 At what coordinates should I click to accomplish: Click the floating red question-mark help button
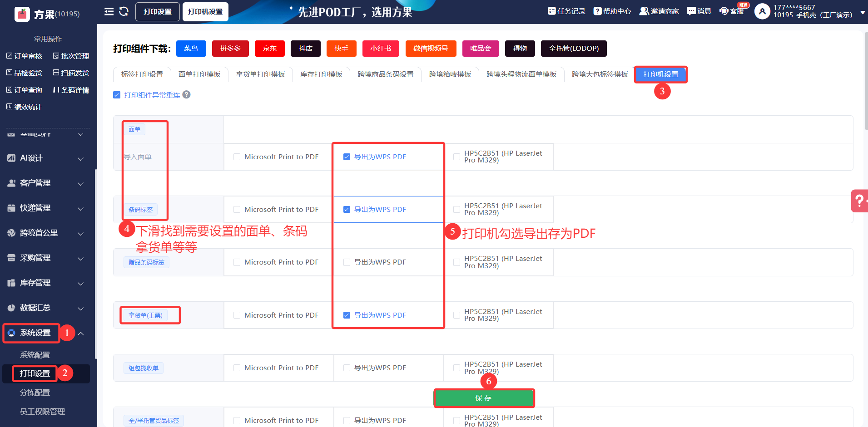coord(859,201)
